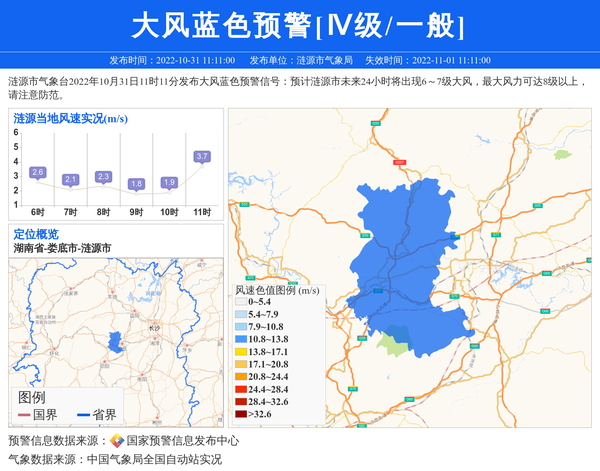This screenshot has height=471, width=600.
Task: Click the 1.9 data label at 10时
Action: (169, 182)
